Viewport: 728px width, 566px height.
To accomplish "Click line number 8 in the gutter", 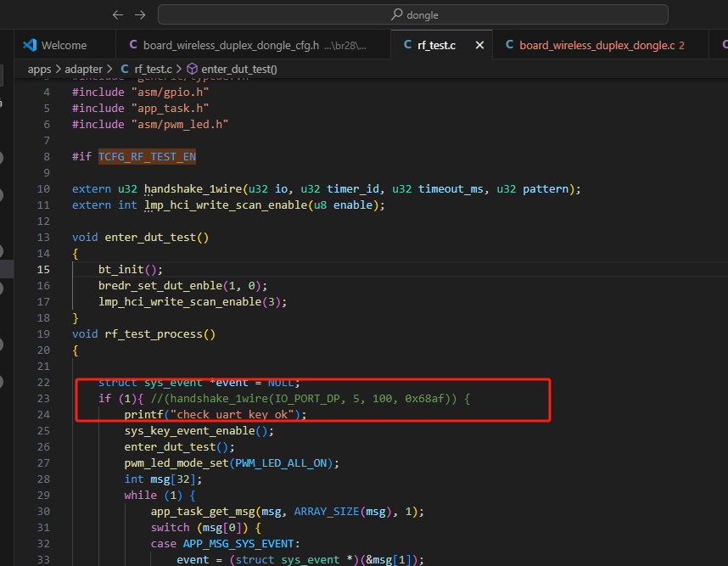I will (47, 156).
